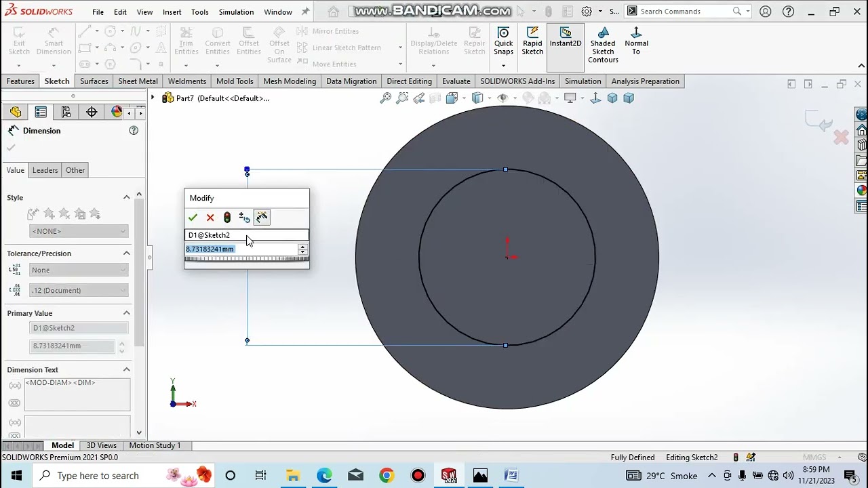Open the Motion Study 1 tab
868x488 pixels.
tap(155, 445)
